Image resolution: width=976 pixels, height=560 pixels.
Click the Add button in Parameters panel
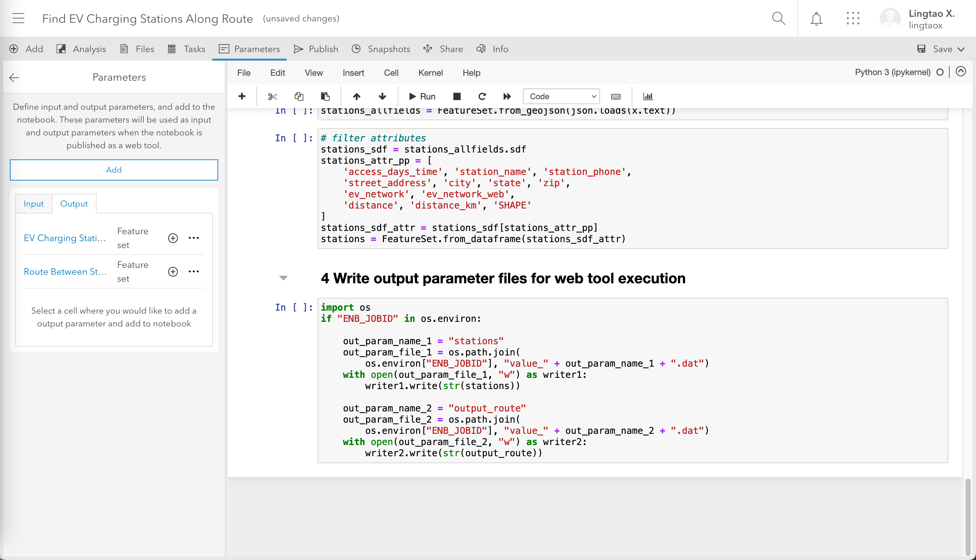point(114,170)
